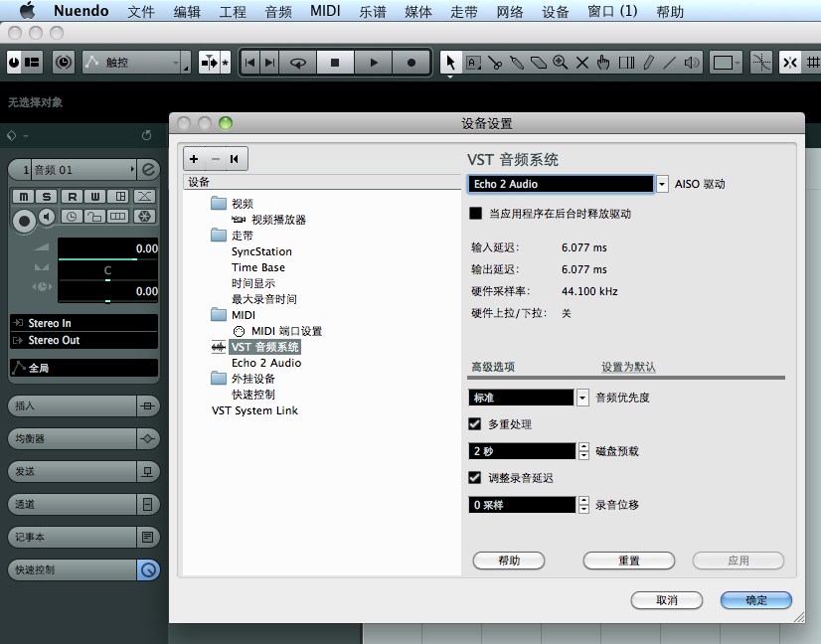Uncheck the 调整录音延迟 checkbox
The width and height of the screenshot is (821, 644).
click(475, 477)
